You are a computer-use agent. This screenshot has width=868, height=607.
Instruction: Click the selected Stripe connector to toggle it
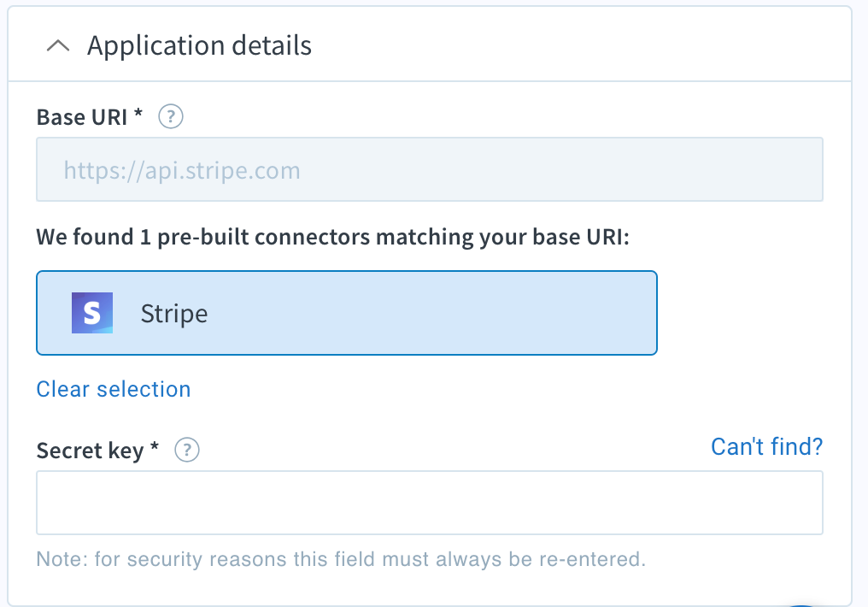(x=345, y=313)
